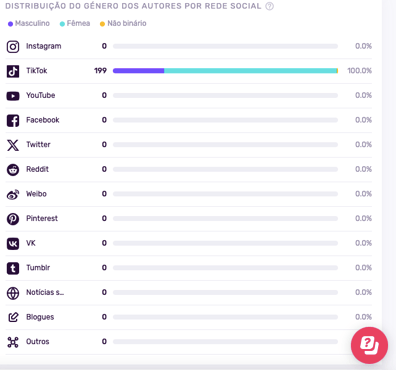Toggle the Fêmea legend series

click(x=75, y=23)
